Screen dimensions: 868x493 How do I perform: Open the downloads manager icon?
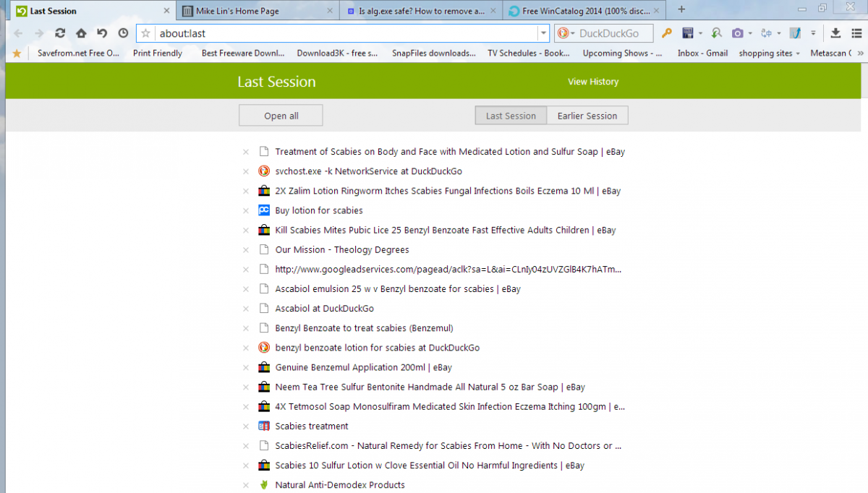click(x=835, y=33)
